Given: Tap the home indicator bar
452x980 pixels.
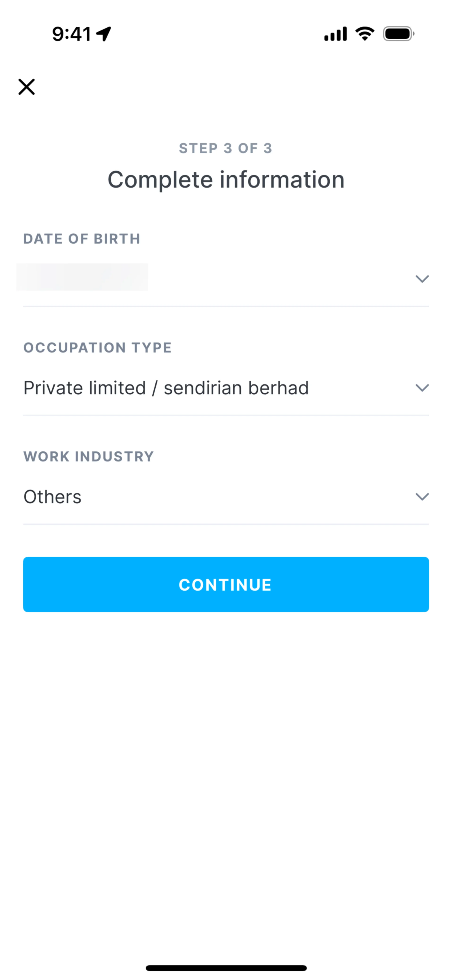Looking at the screenshot, I should (226, 968).
